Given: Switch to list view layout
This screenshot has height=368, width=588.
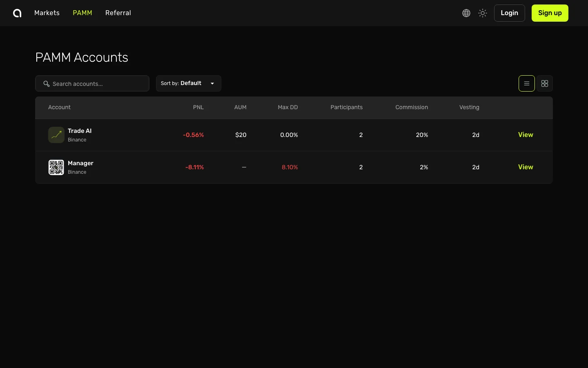Looking at the screenshot, I should (527, 83).
